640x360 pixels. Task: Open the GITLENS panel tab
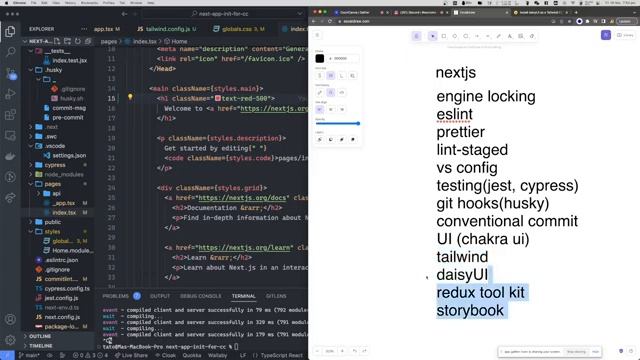pyautogui.click(x=276, y=296)
